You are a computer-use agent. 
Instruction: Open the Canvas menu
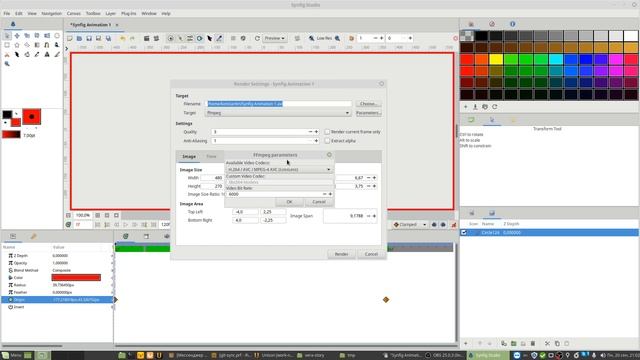[x=73, y=13]
